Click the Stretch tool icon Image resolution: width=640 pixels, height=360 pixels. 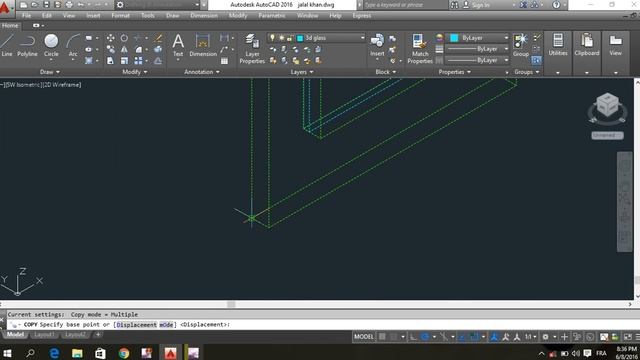pyautogui.click(x=110, y=61)
